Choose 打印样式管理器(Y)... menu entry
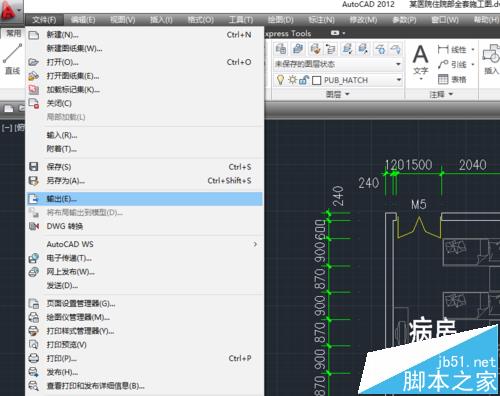 (144, 331)
